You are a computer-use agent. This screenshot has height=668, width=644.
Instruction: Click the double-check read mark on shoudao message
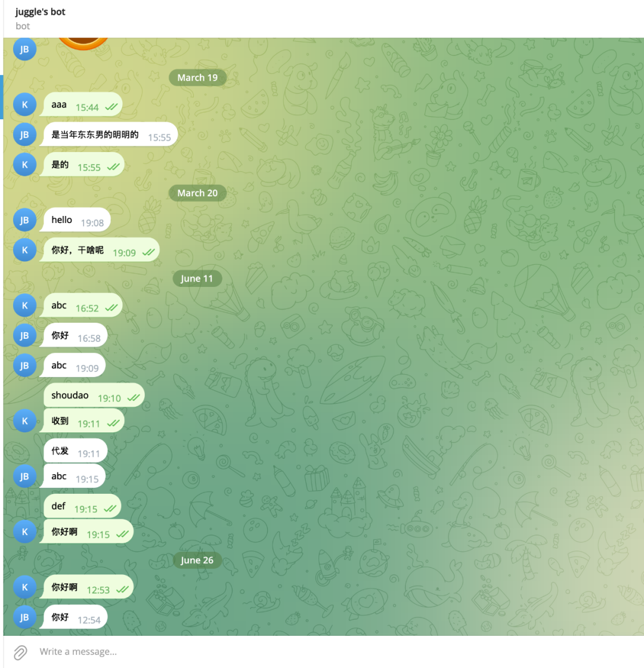[134, 398]
